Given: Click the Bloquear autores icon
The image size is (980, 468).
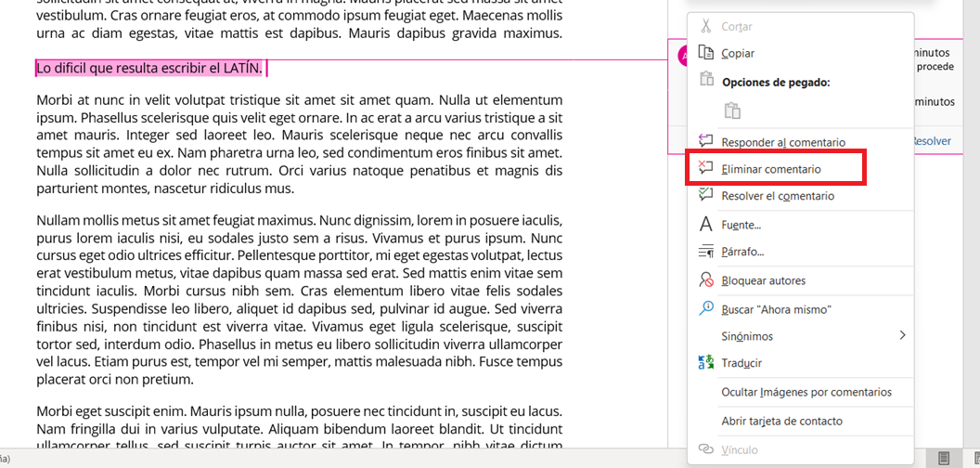Looking at the screenshot, I should coord(705,279).
